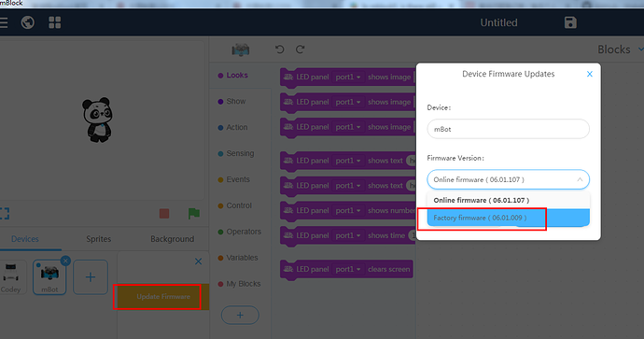Select the mBot device thumbnail
The image size is (644, 339).
point(49,277)
